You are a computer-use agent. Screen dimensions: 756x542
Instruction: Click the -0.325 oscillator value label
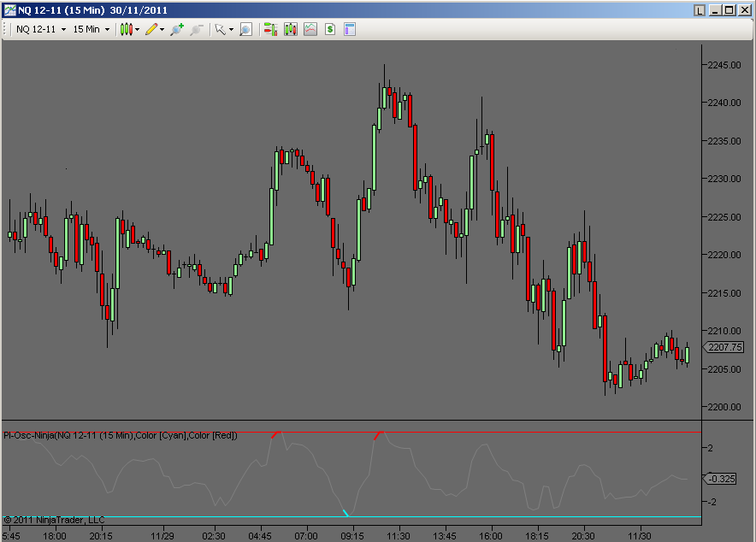(721, 479)
